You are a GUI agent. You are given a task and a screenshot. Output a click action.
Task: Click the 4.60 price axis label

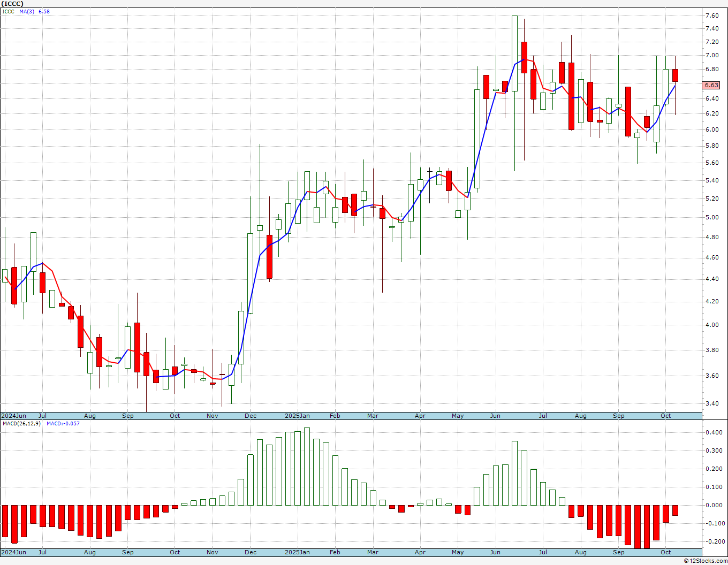712,257
